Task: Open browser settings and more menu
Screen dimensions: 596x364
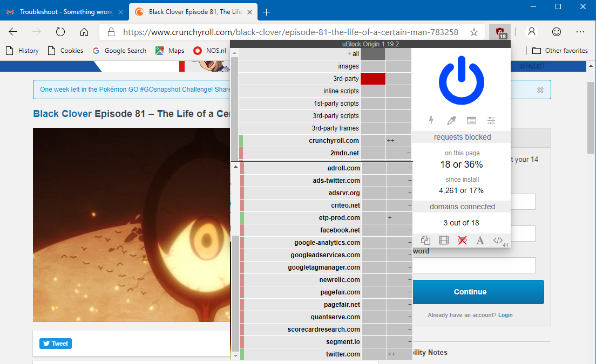Action: (580, 32)
